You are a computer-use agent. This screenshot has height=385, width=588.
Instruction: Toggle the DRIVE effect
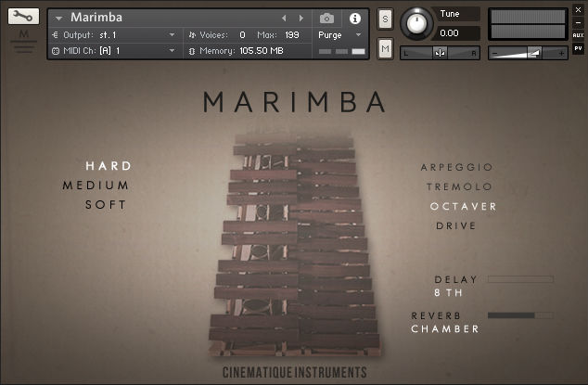click(456, 225)
